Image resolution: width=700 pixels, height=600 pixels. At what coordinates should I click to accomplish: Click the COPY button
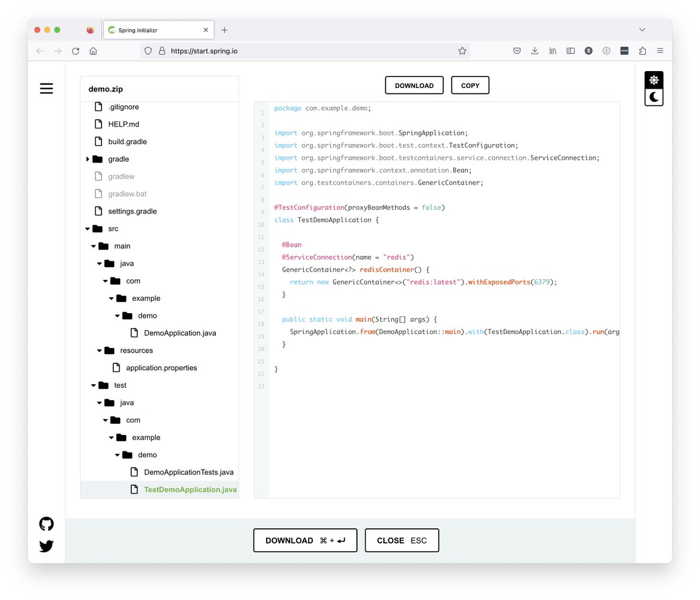click(470, 85)
